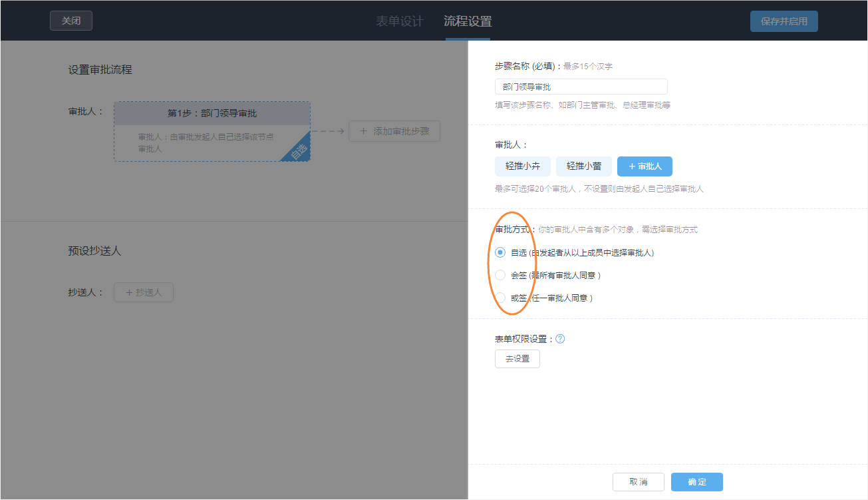Screen dimensions: 868x500
Task: Switch to the 流程设置 tab
Action: (468, 21)
